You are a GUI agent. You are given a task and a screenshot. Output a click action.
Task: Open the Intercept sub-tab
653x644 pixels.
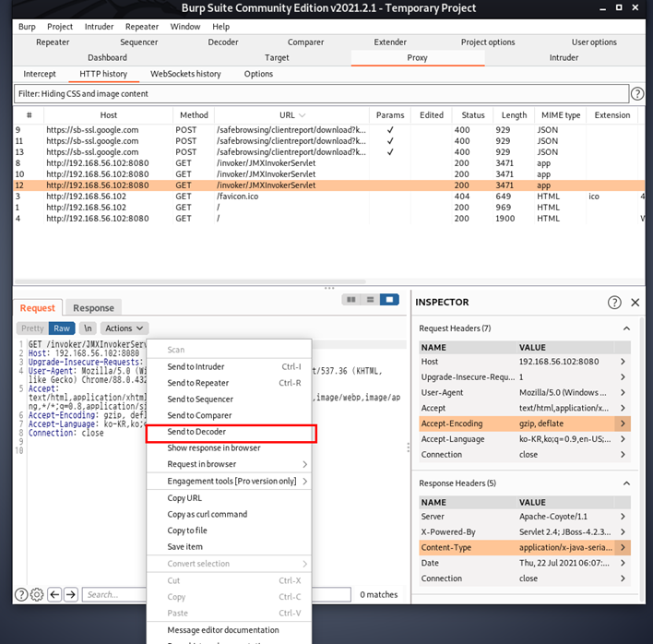[x=40, y=74]
